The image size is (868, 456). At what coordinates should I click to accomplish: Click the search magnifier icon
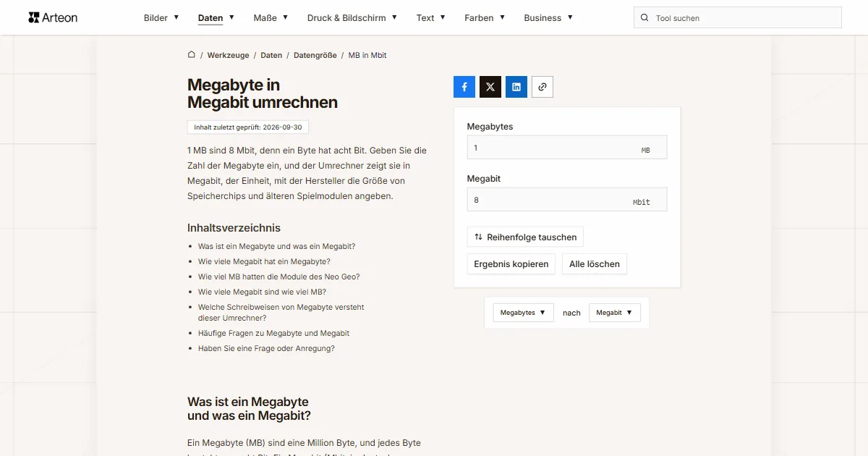[x=644, y=18]
